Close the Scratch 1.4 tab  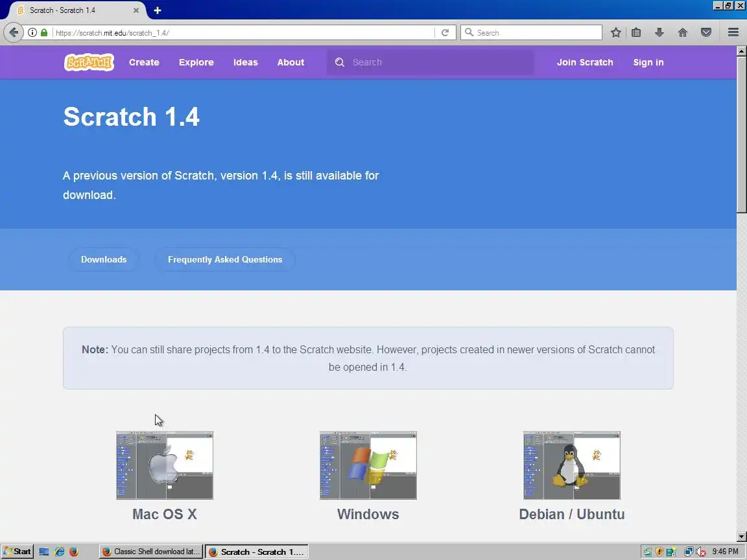pos(136,10)
